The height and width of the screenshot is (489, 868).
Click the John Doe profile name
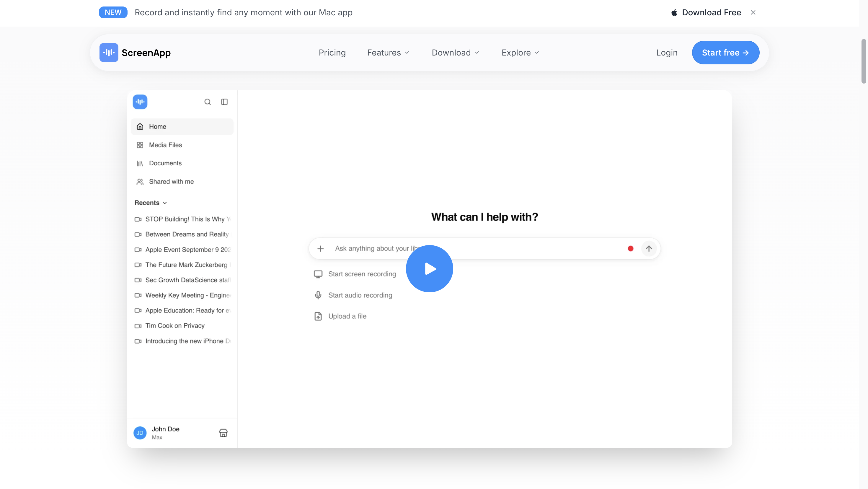[165, 429]
